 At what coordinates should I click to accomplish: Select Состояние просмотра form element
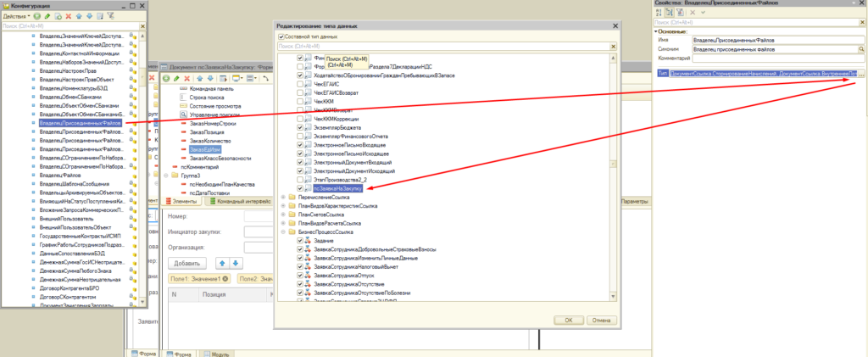tap(214, 106)
